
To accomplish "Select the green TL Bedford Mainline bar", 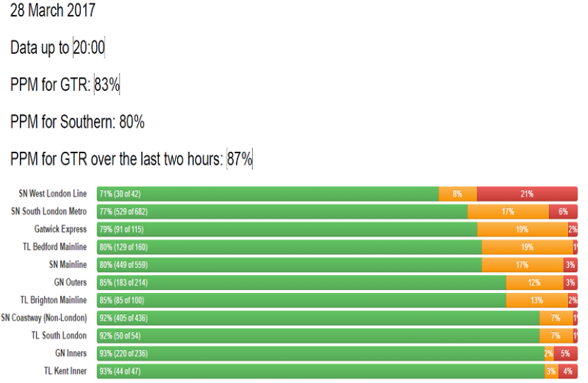I will (x=290, y=247).
